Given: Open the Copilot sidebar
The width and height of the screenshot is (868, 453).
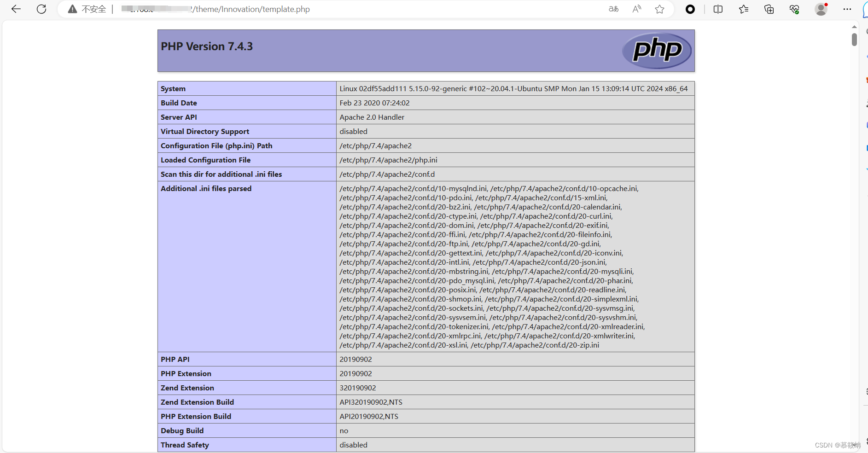Looking at the screenshot, I should coord(690,9).
